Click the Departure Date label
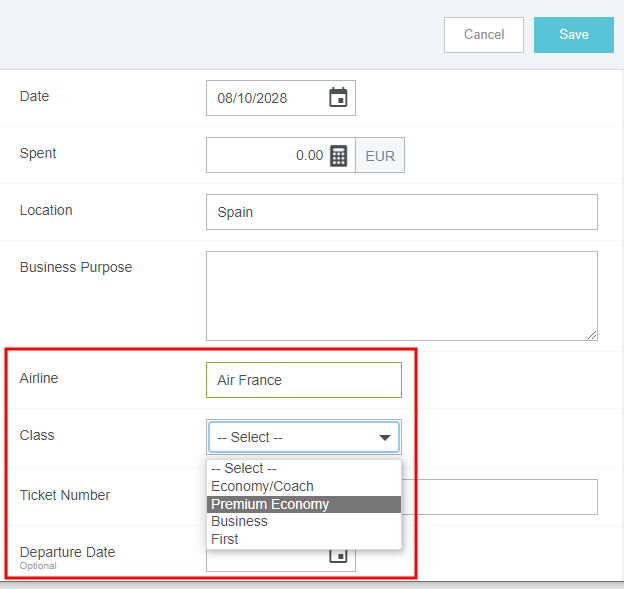Image resolution: width=624 pixels, height=589 pixels. click(x=67, y=552)
